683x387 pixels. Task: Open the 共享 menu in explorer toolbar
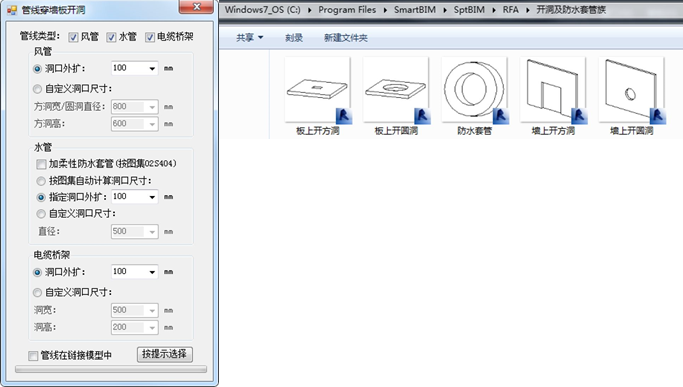tap(250, 38)
